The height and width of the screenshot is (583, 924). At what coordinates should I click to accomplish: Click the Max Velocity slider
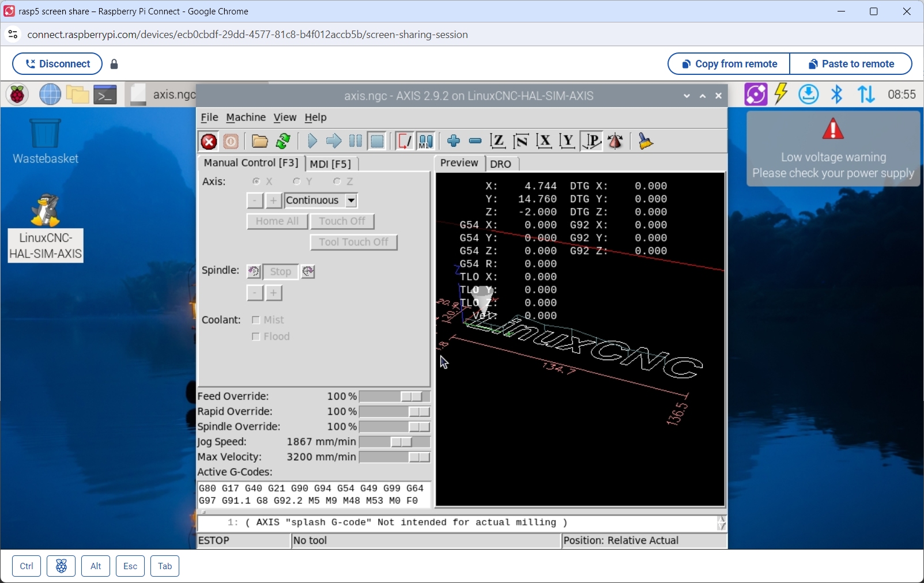pos(395,457)
